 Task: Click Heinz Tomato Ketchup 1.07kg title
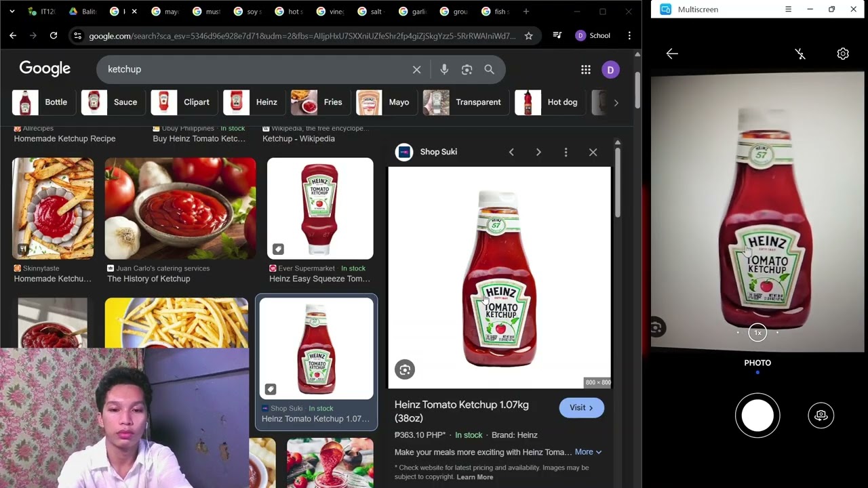461,411
